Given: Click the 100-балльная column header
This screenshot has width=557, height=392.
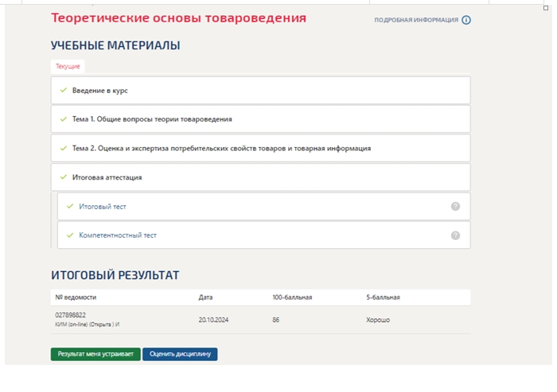Looking at the screenshot, I should tap(292, 297).
